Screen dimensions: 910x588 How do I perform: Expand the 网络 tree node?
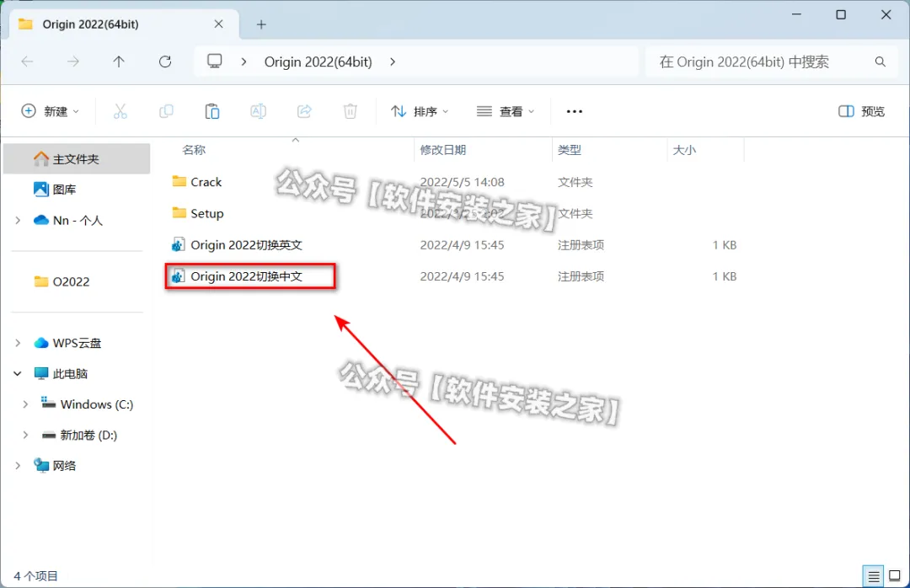coord(18,466)
